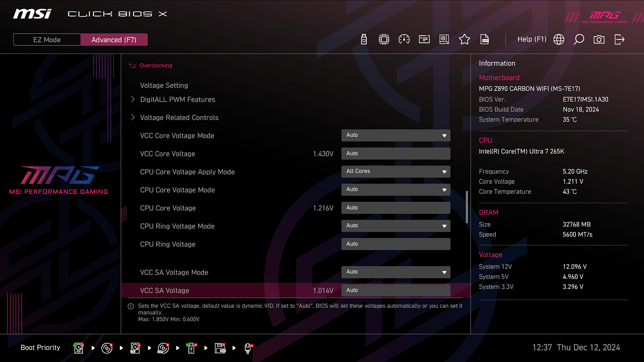Select the USB key boot device icon
644x362 pixels.
click(x=192, y=348)
